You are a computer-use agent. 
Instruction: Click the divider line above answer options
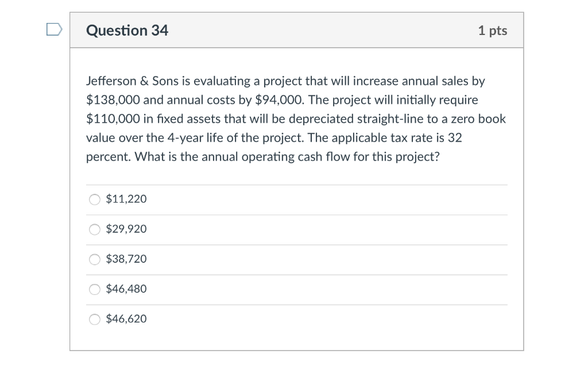(x=296, y=185)
